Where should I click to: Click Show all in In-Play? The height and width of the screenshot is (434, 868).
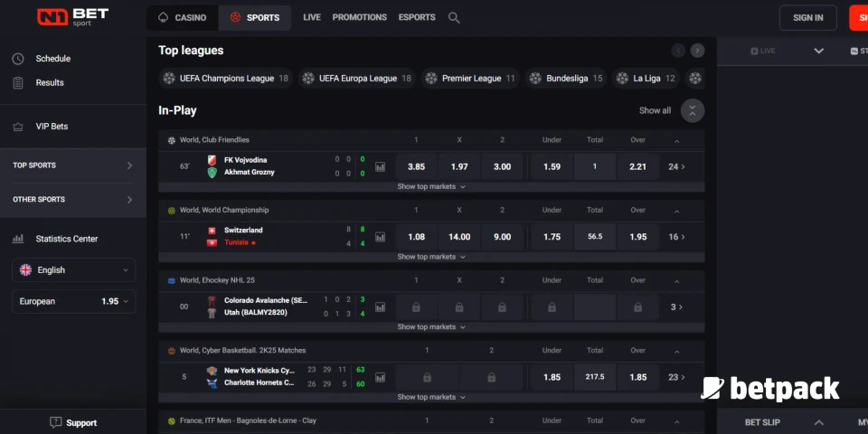click(655, 110)
